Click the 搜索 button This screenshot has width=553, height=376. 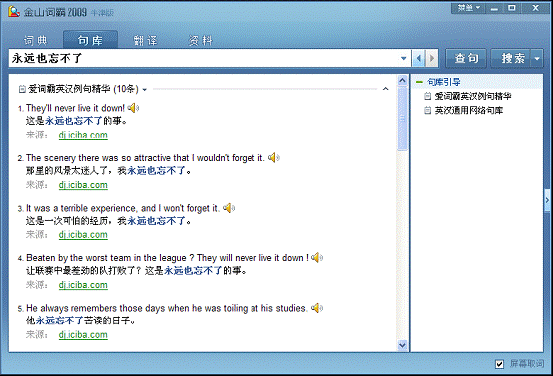pyautogui.click(x=511, y=58)
